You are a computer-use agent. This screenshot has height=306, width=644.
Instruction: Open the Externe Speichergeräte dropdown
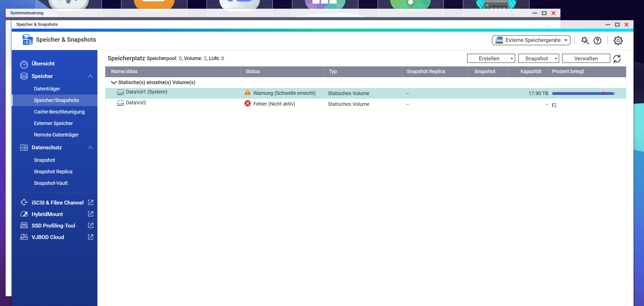531,40
